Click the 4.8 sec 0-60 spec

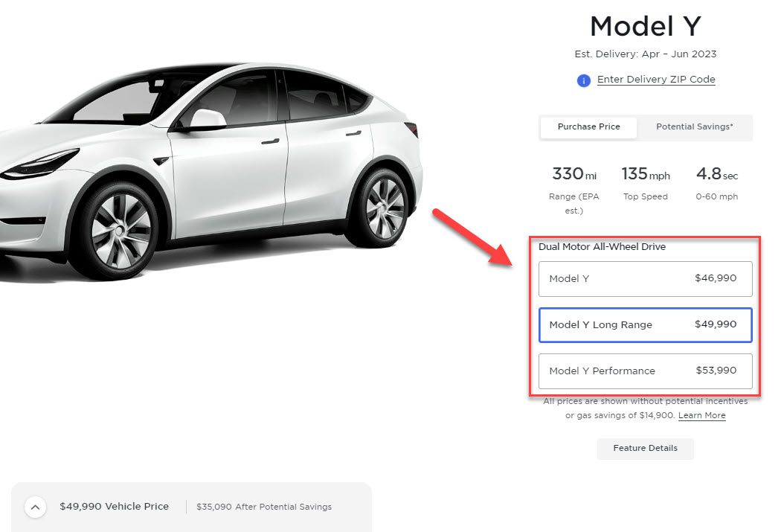coord(716,182)
